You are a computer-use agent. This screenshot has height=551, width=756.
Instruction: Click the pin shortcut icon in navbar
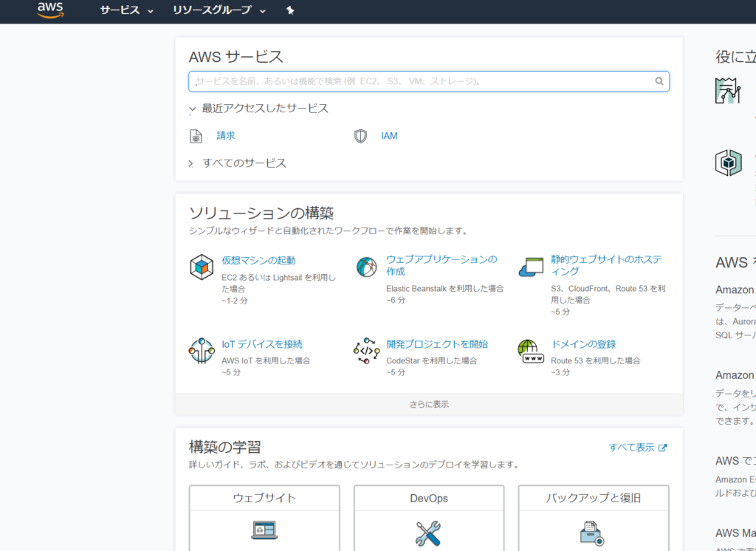(x=289, y=10)
